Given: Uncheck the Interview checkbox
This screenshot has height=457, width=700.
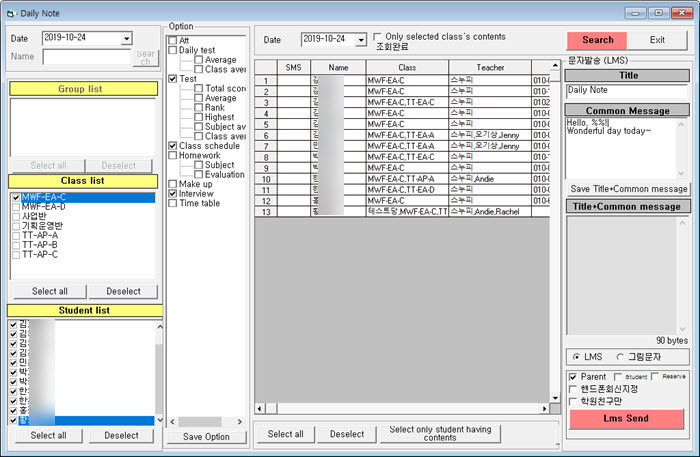Looking at the screenshot, I should tap(173, 194).
